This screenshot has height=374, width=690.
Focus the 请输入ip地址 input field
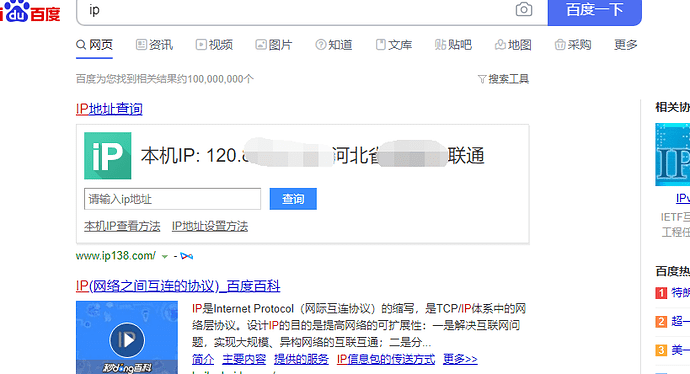coord(172,199)
